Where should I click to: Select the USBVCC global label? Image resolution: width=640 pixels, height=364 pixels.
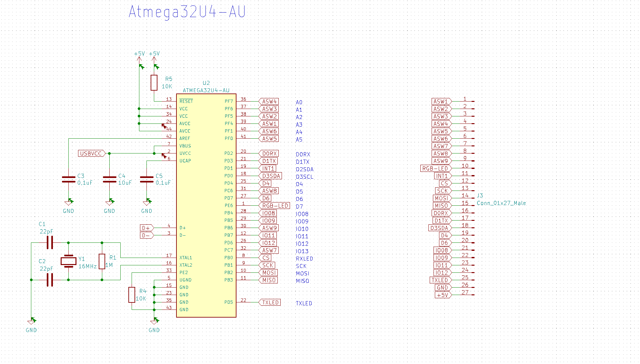[x=91, y=153]
